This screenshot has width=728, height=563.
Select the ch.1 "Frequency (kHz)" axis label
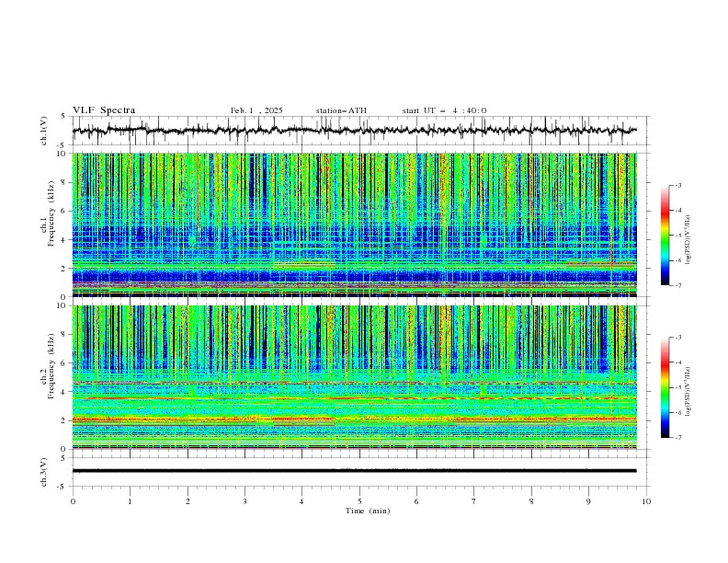point(51,212)
